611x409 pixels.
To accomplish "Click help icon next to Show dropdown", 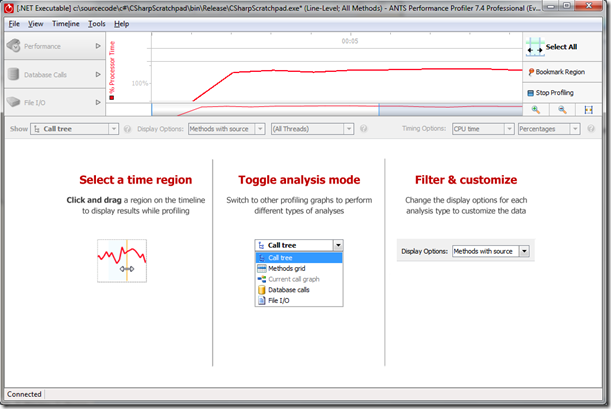I will point(127,129).
